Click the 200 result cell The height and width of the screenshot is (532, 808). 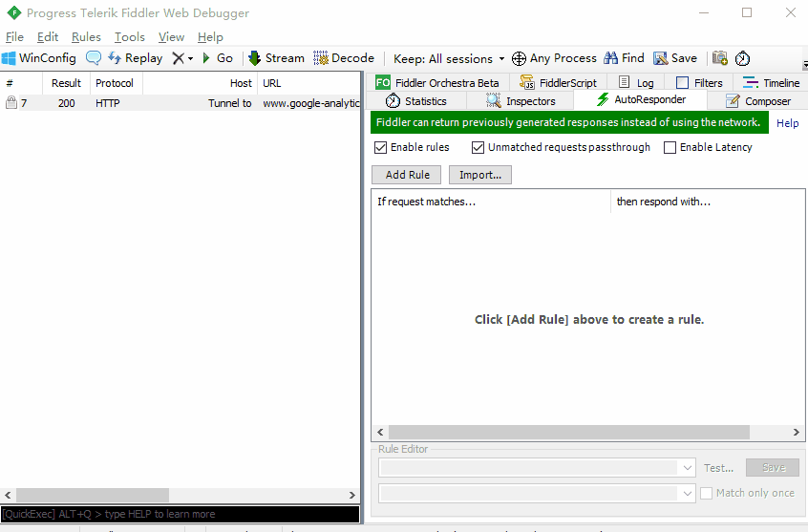pos(67,103)
